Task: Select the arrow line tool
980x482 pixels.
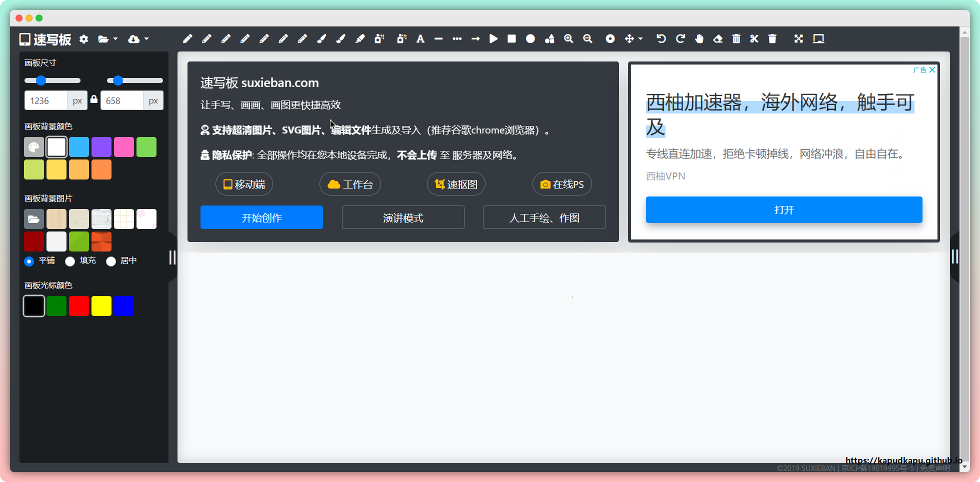Action: [x=475, y=39]
